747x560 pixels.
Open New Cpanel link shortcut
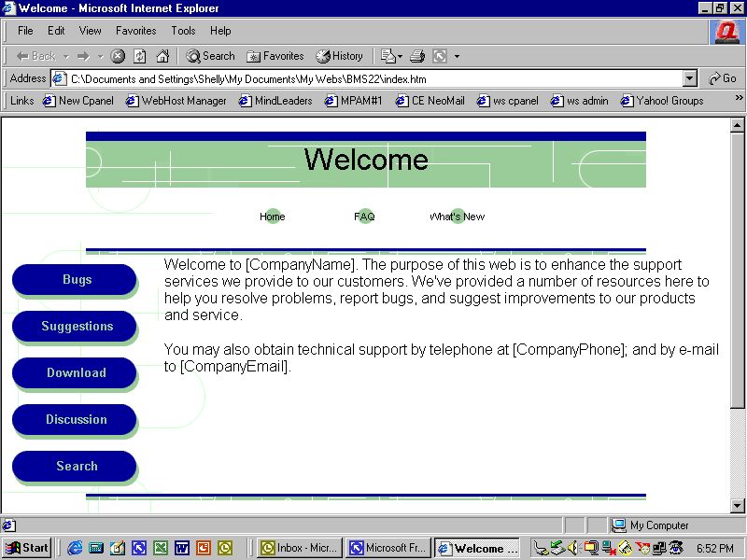[78, 101]
